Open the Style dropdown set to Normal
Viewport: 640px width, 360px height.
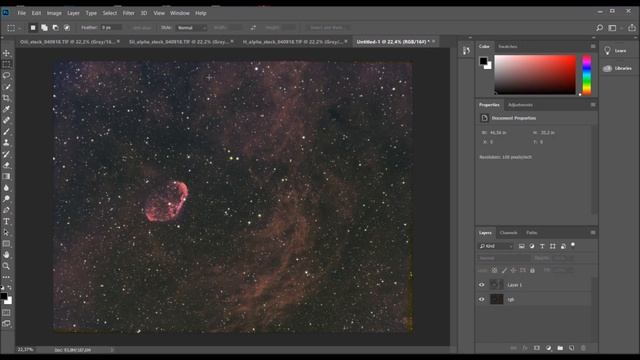(191, 28)
